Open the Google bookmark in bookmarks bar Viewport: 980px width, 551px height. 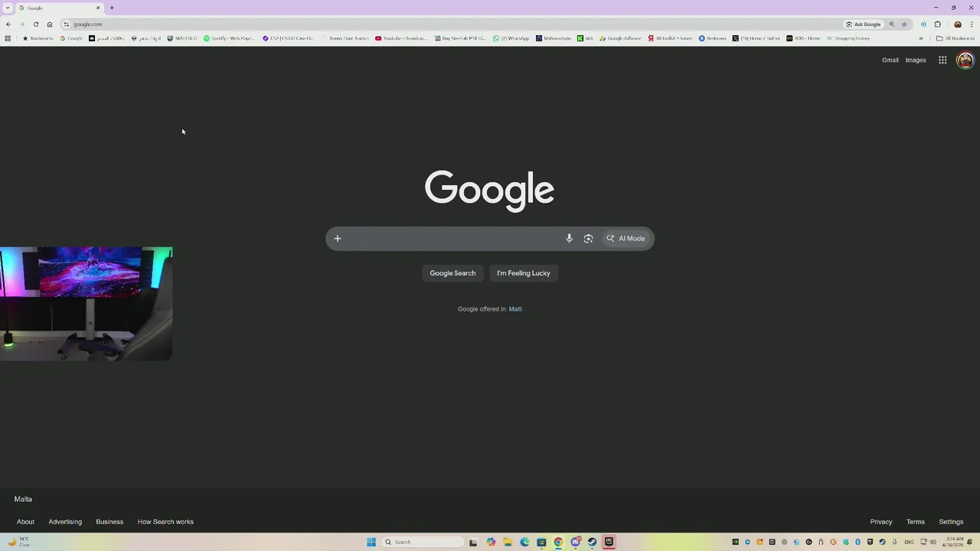pos(71,38)
